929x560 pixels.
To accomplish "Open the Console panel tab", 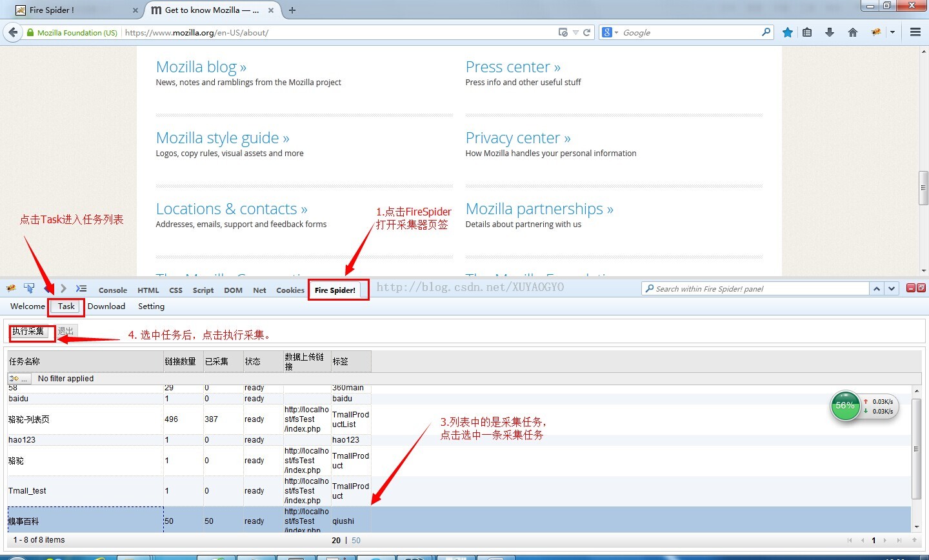I will (x=113, y=290).
